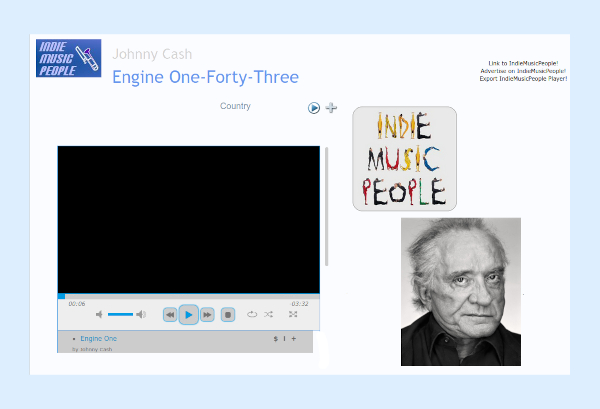Viewport: 600px width, 409px height.
Task: Open the Engine One-Forty-Three song title
Action: click(x=205, y=77)
